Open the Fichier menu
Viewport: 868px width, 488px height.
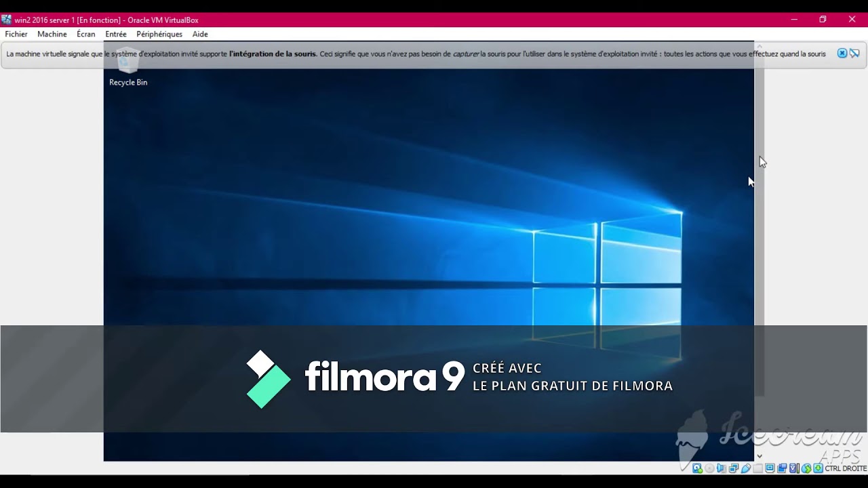(16, 34)
